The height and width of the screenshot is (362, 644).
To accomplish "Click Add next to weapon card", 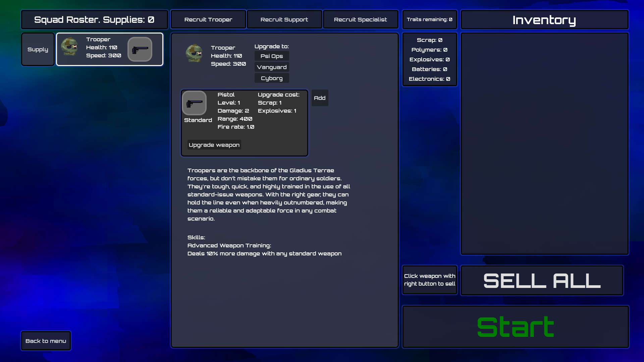I will (320, 98).
